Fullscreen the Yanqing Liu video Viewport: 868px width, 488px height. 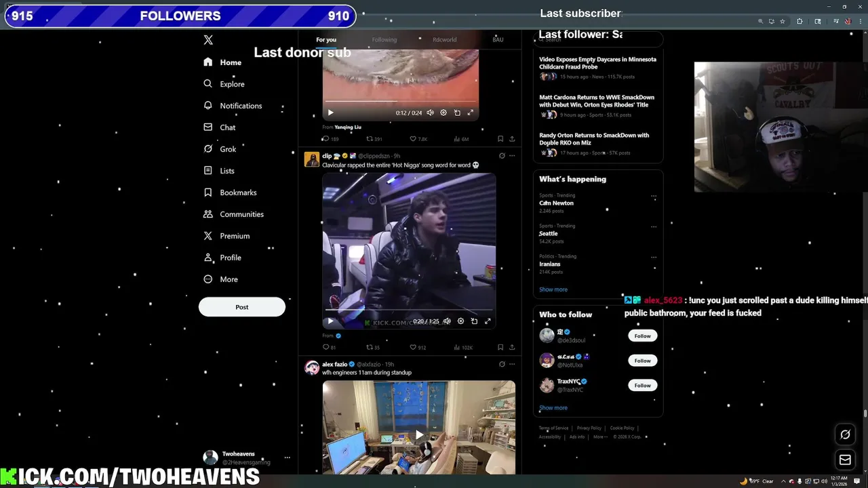(470, 113)
